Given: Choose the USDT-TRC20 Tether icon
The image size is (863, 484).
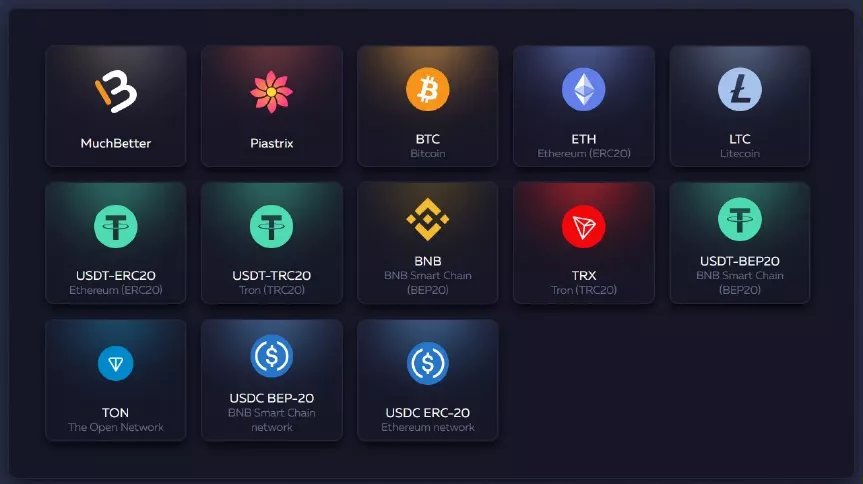Looking at the screenshot, I should [x=271, y=226].
